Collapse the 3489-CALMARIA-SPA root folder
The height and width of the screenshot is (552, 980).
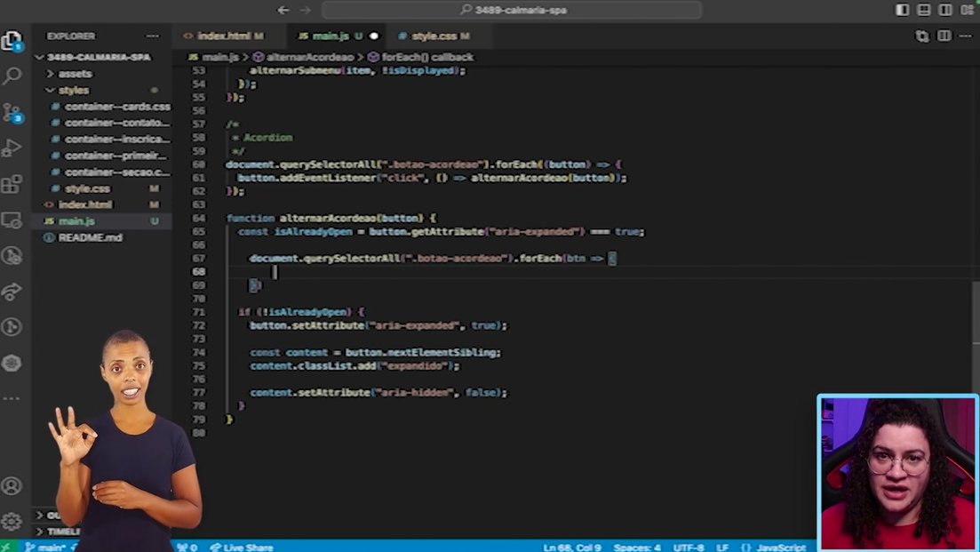click(98, 57)
